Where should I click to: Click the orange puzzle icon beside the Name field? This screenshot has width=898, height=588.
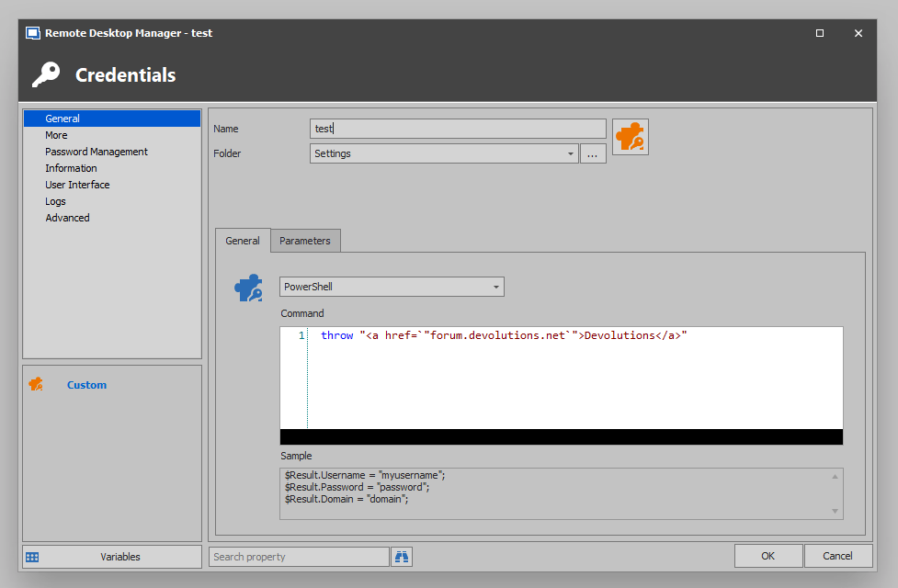[631, 136]
